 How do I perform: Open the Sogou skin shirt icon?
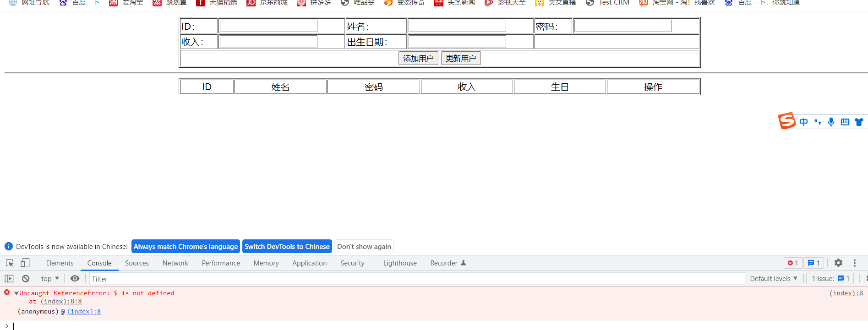point(859,122)
